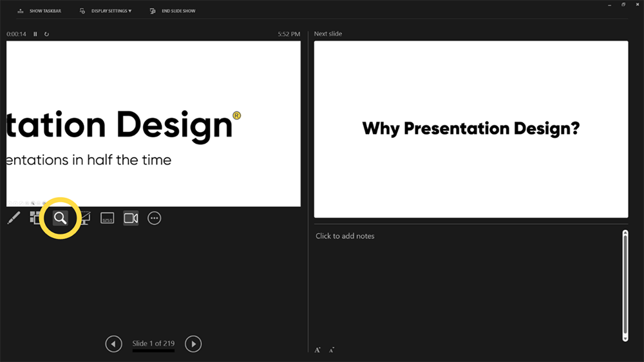Click the current slide preview

pyautogui.click(x=153, y=124)
